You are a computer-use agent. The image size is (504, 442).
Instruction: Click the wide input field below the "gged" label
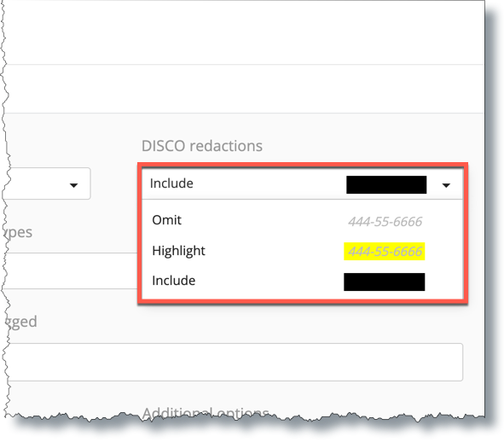pos(235,363)
